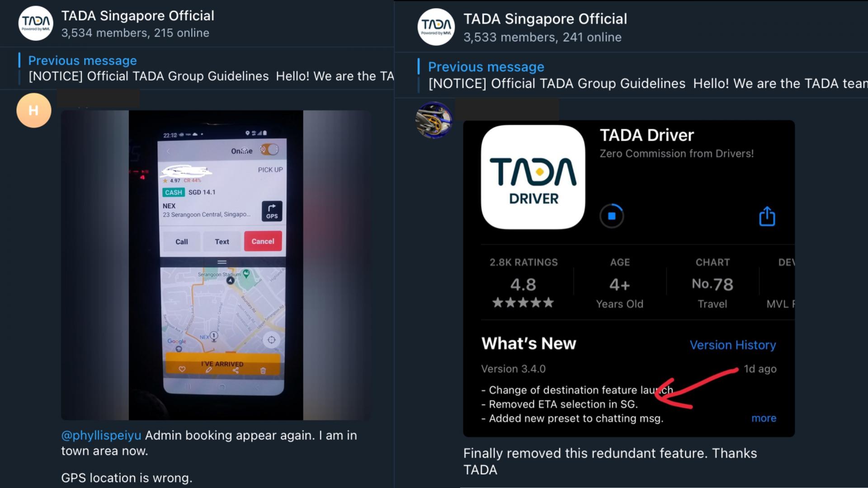Click the Call passenger button
Screen dimensions: 868x488
point(182,241)
